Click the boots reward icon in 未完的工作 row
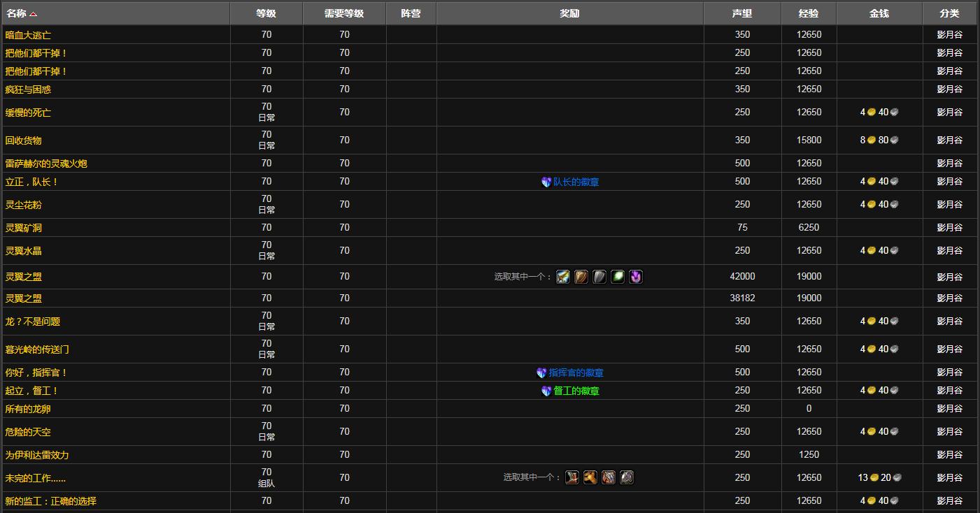Image resolution: width=980 pixels, height=513 pixels. tap(572, 477)
